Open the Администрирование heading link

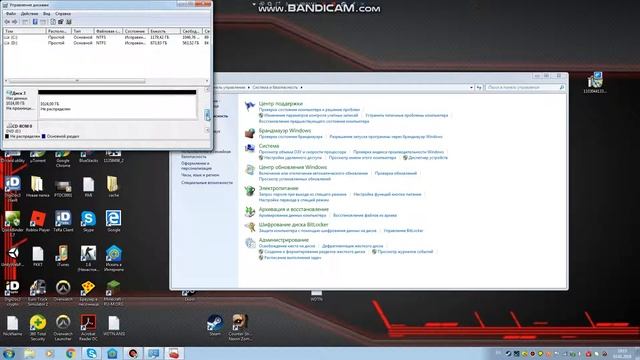click(283, 240)
